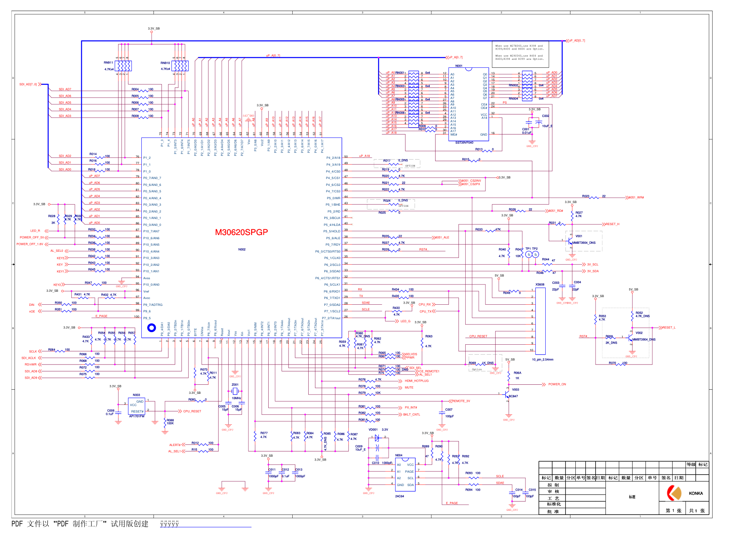
Task: Click the PPWR net label
Action: coord(410,358)
